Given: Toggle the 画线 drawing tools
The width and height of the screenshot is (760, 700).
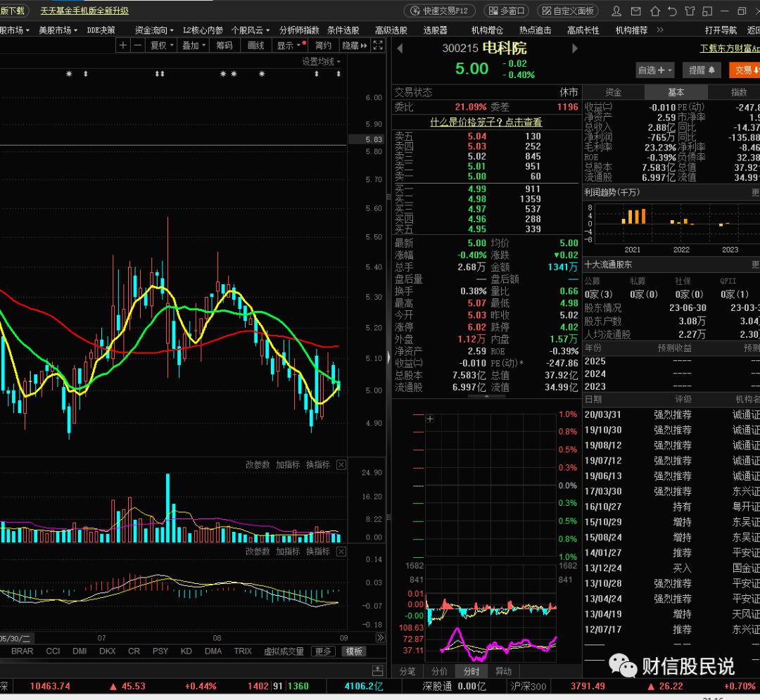Looking at the screenshot, I should click(256, 45).
